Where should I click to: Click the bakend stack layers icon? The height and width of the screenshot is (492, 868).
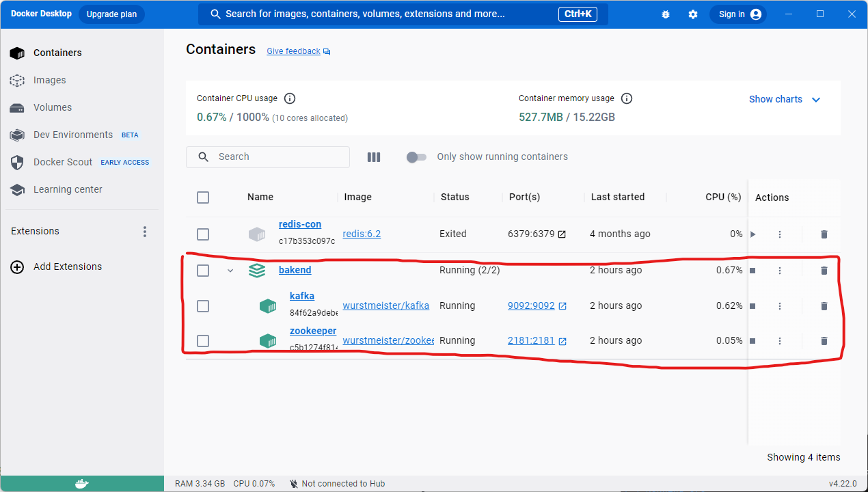(x=257, y=271)
